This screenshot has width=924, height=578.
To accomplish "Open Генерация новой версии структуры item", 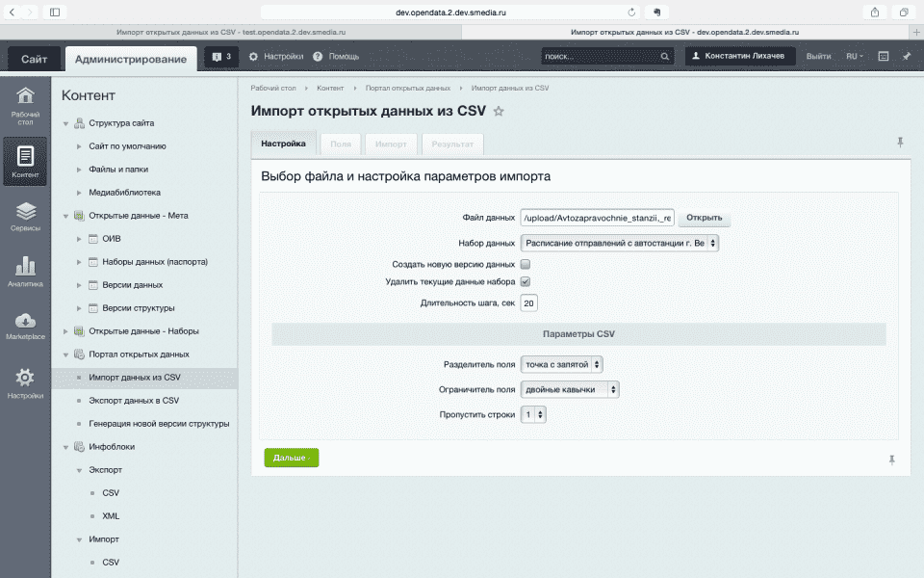I will pos(159,424).
